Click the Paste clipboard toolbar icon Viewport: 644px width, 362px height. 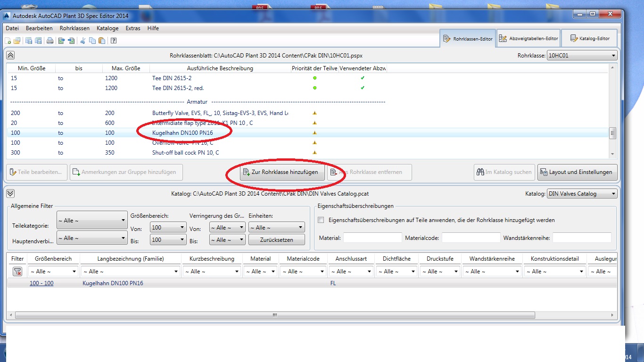(x=102, y=41)
